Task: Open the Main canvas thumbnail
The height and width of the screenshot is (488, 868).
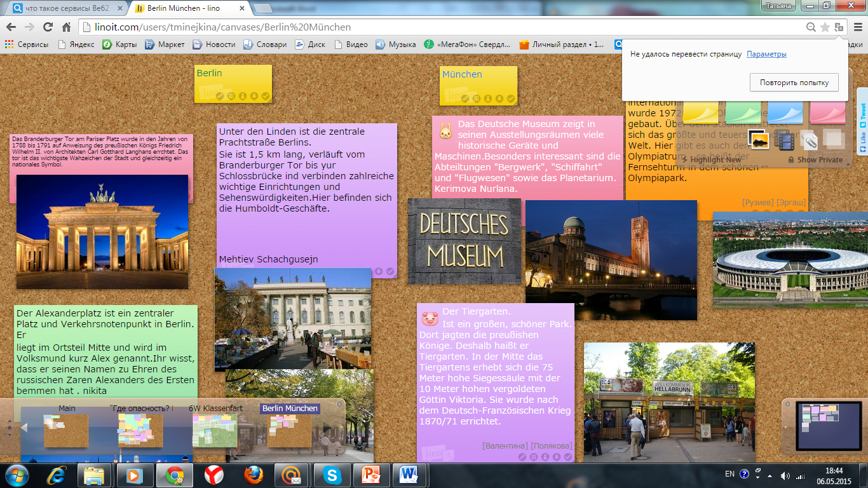Action: tap(66, 431)
